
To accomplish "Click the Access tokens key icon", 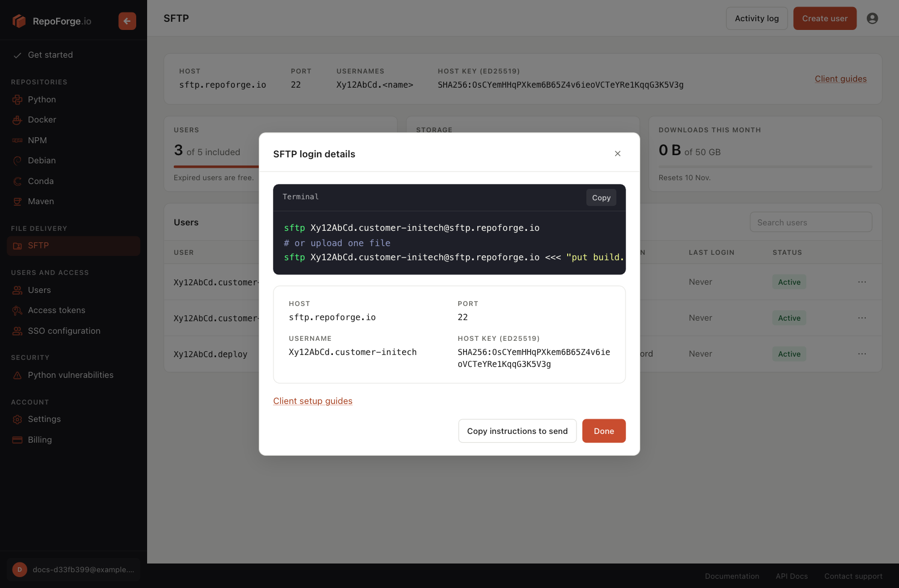I will coord(17,310).
